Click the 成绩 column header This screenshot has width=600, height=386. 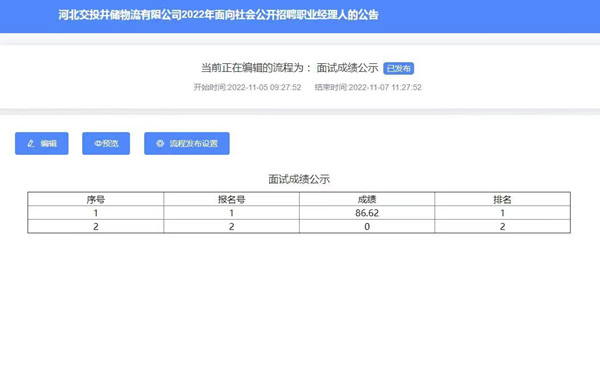coord(367,199)
